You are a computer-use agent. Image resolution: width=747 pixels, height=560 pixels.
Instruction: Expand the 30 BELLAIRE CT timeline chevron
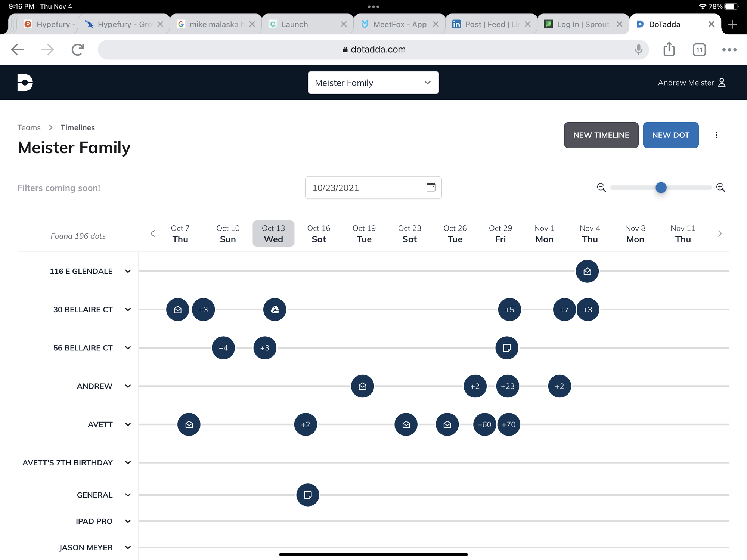tap(128, 309)
